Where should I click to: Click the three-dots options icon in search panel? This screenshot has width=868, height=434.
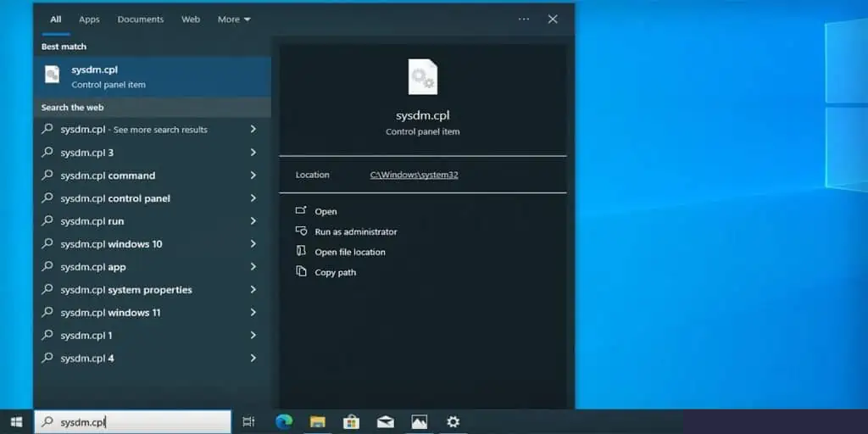pyautogui.click(x=524, y=19)
